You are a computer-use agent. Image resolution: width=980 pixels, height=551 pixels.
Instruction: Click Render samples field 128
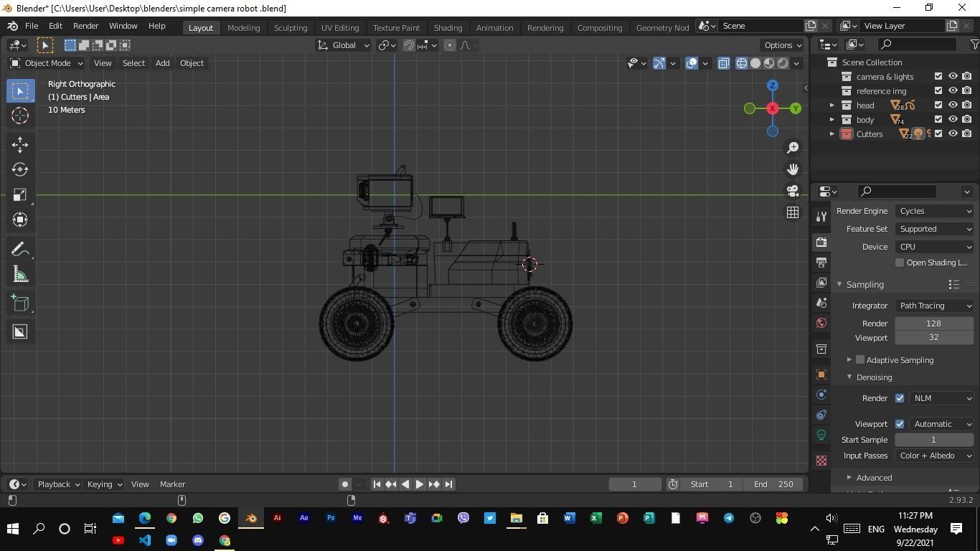(x=934, y=324)
